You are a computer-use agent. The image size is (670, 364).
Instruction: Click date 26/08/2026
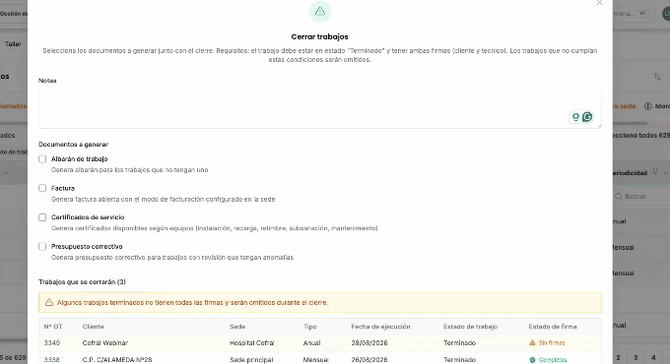click(x=369, y=360)
